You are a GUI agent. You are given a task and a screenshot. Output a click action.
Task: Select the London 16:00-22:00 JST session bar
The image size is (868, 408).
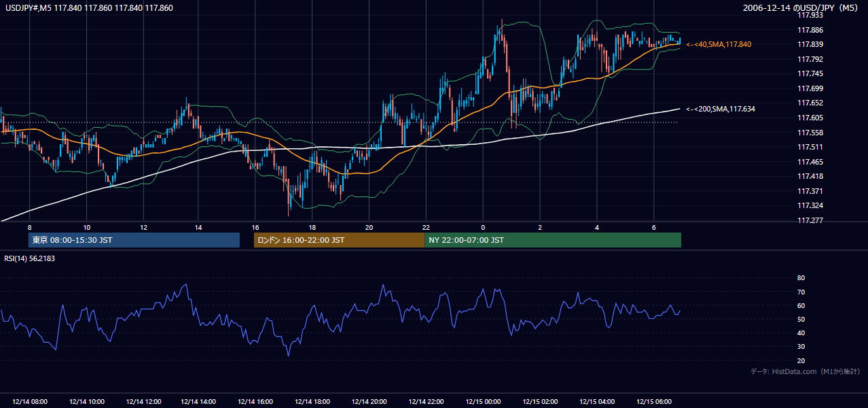[x=339, y=240]
